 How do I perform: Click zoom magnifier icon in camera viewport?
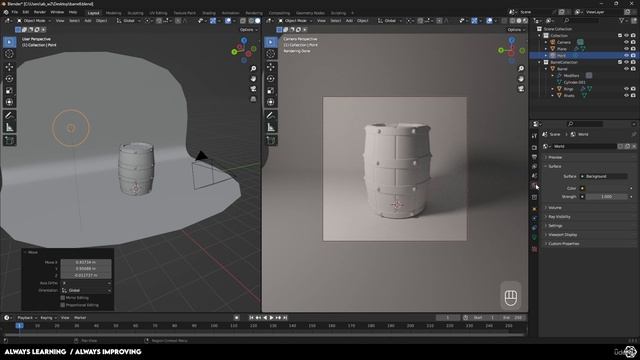(x=521, y=69)
